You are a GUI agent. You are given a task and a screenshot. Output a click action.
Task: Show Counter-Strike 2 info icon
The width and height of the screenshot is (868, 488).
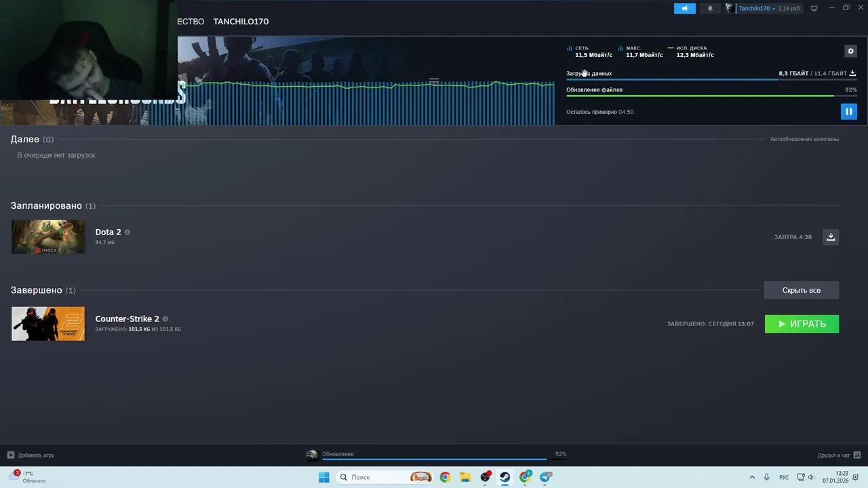tap(165, 319)
